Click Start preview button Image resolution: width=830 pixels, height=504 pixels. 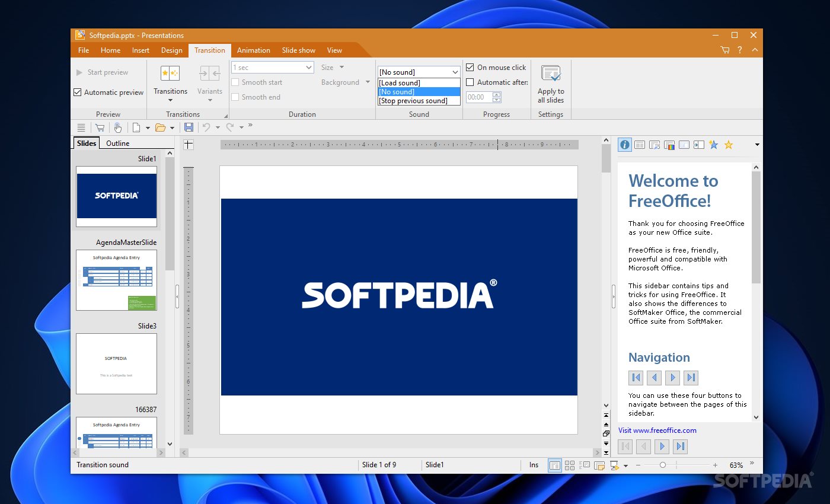click(102, 72)
